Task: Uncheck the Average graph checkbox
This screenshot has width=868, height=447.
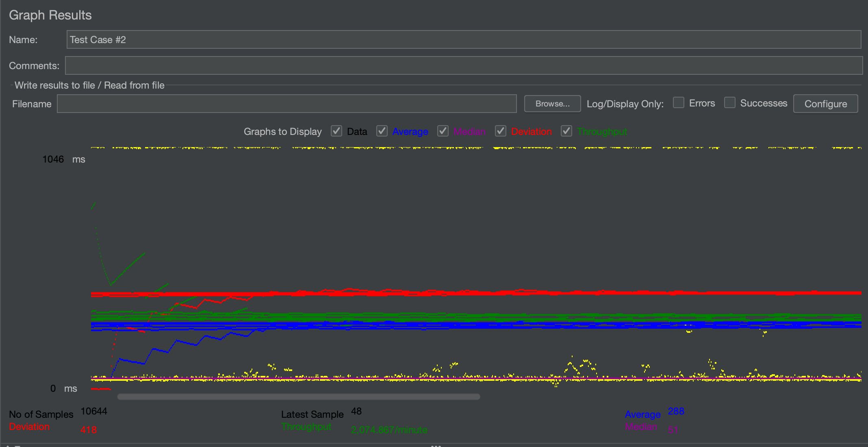Action: [382, 131]
